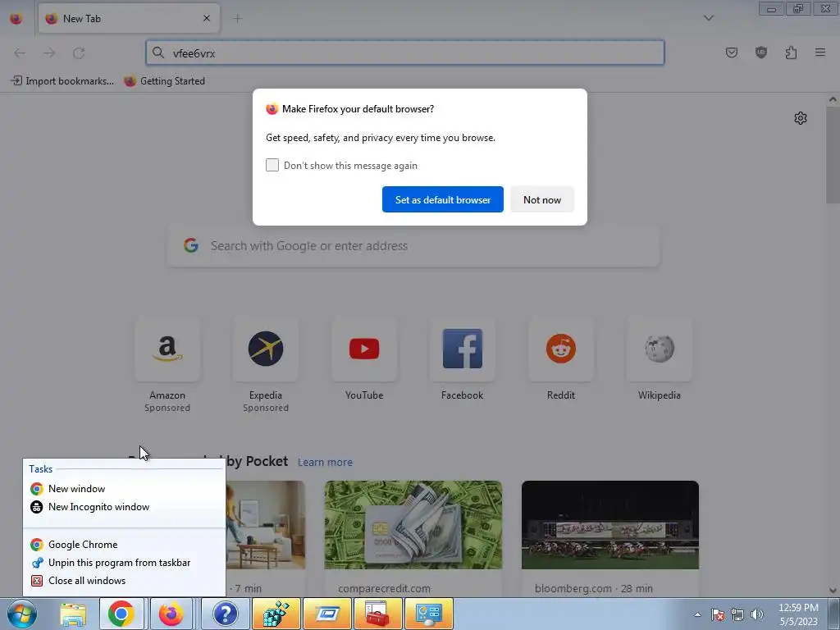Focus the Search with Google field

tap(413, 246)
